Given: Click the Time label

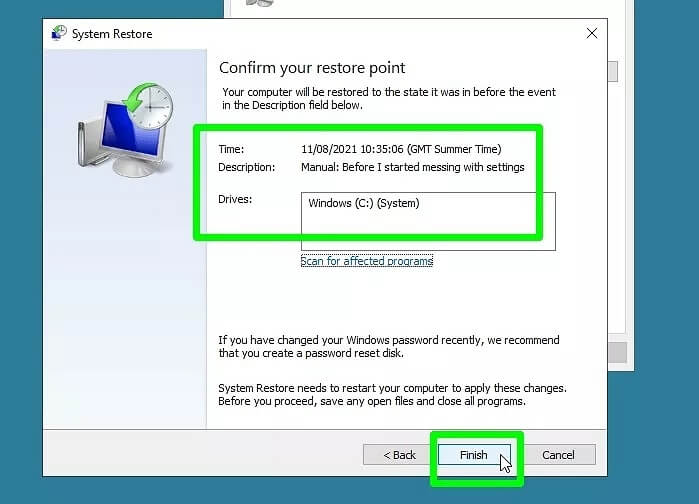Looking at the screenshot, I should pos(231,149).
